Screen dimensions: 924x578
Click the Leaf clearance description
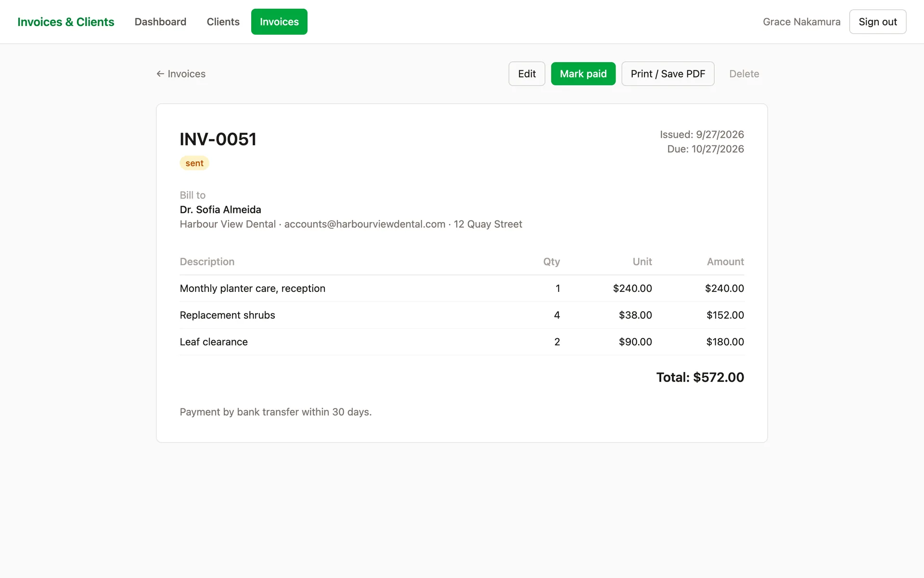click(x=214, y=342)
